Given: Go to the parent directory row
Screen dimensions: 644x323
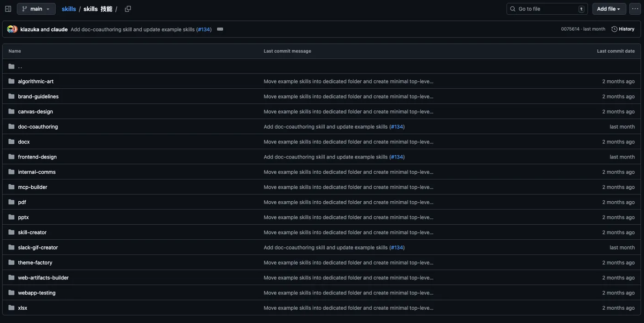Looking at the screenshot, I should (20, 66).
